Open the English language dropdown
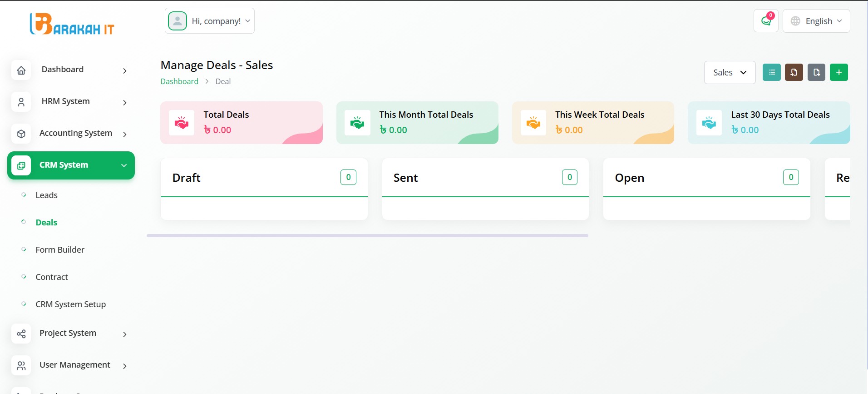 pyautogui.click(x=816, y=21)
